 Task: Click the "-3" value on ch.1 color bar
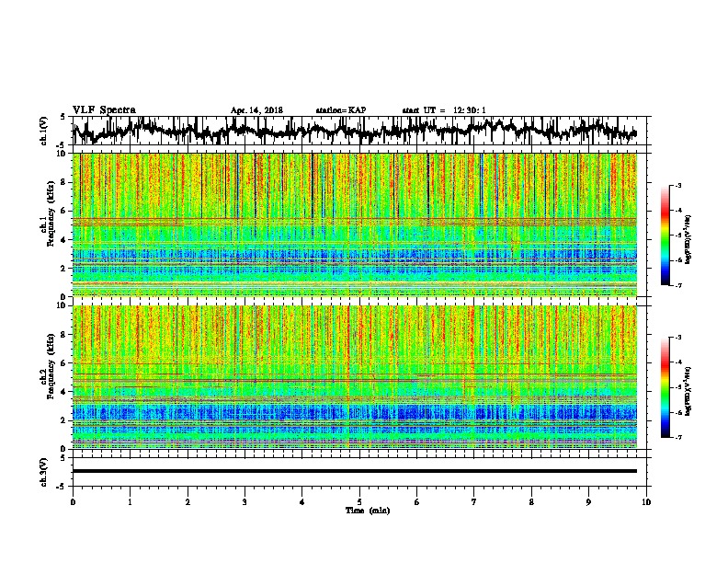point(677,185)
